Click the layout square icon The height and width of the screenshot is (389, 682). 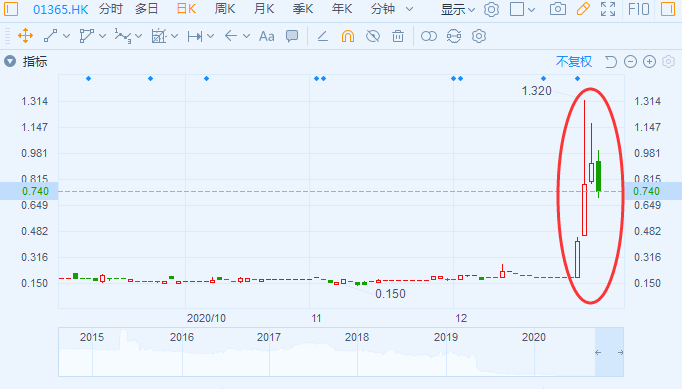(517, 9)
